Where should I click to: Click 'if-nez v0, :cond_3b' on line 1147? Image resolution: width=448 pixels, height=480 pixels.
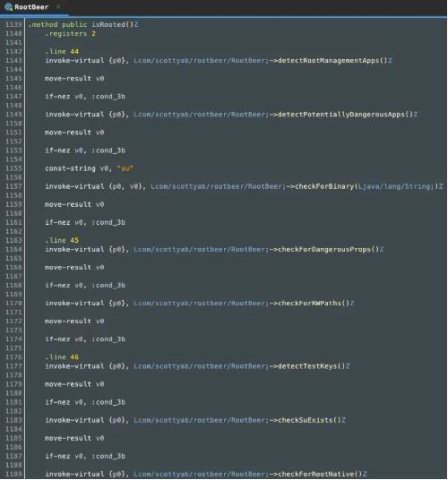tap(85, 97)
